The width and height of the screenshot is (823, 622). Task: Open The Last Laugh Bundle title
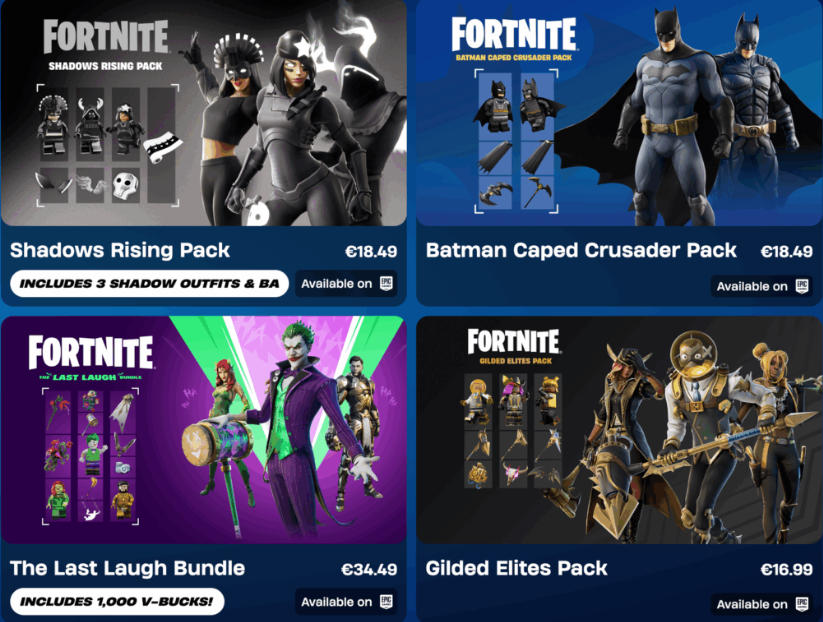(127, 568)
